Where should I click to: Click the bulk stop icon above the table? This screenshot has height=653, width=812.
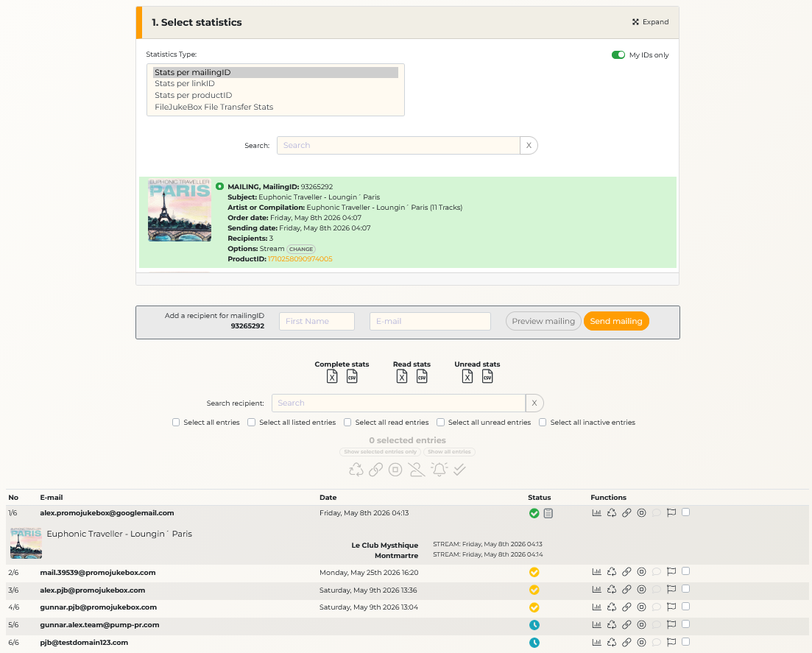pyautogui.click(x=395, y=470)
